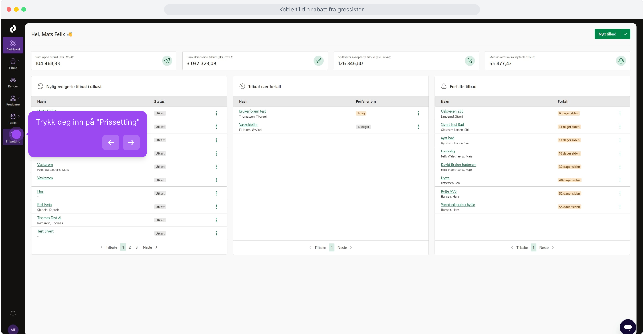Viewport: 644px width, 334px height.
Task: Click Neste in Tilbud nær forfall pagination
Action: tap(345, 248)
